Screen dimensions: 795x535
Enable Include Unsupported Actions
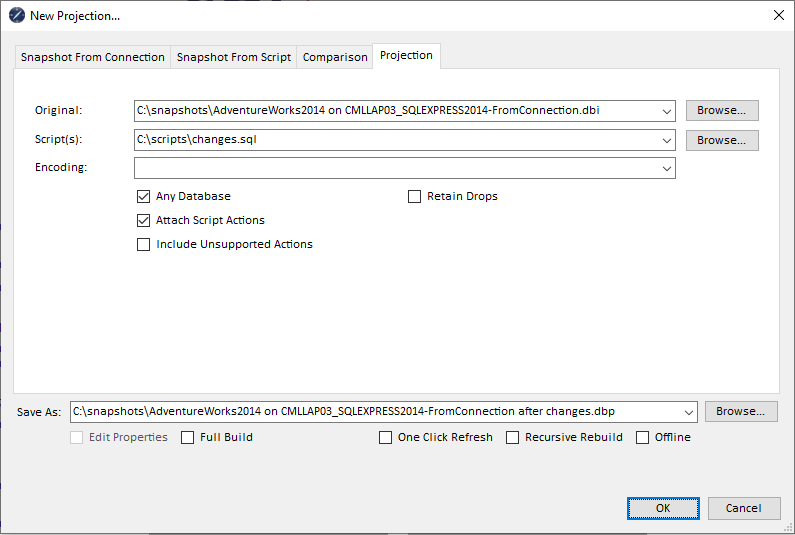pyautogui.click(x=144, y=244)
